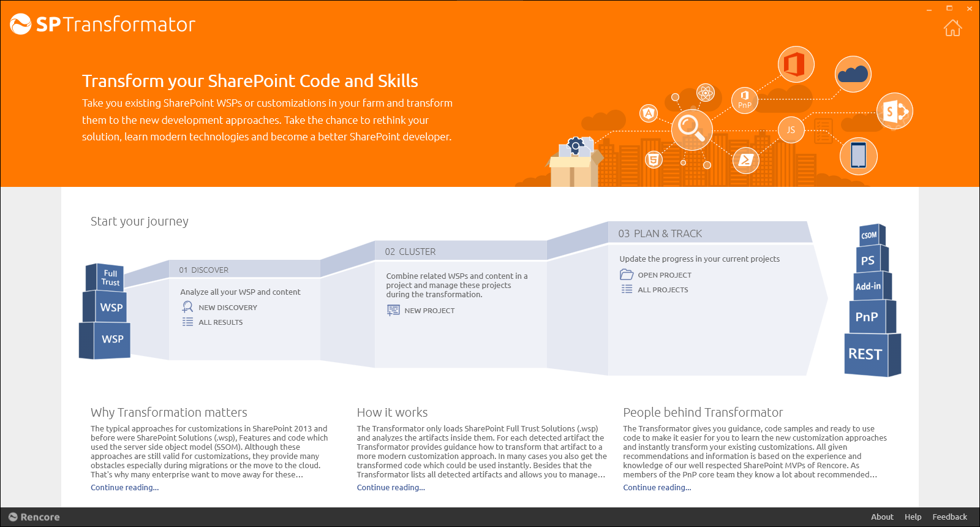Click the PS block

(x=872, y=259)
